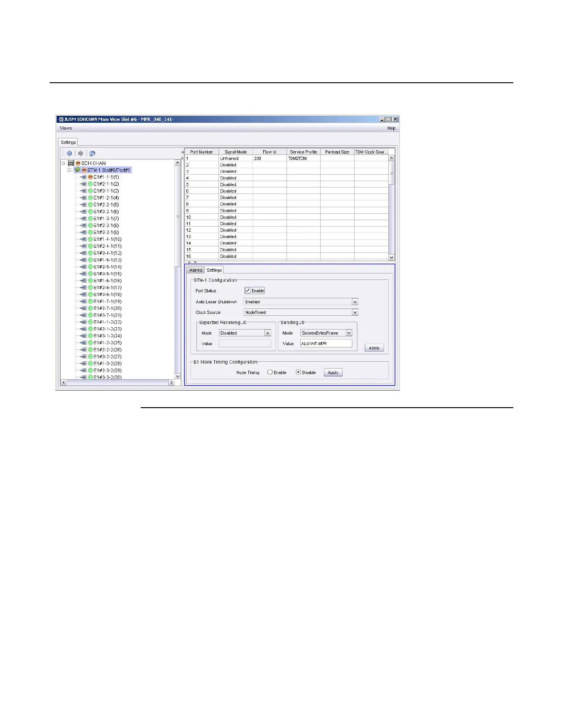Viewport: 563px width, 728px height.
Task: Click orange status icon of E1#1-1-1(1)
Action: [91, 177]
